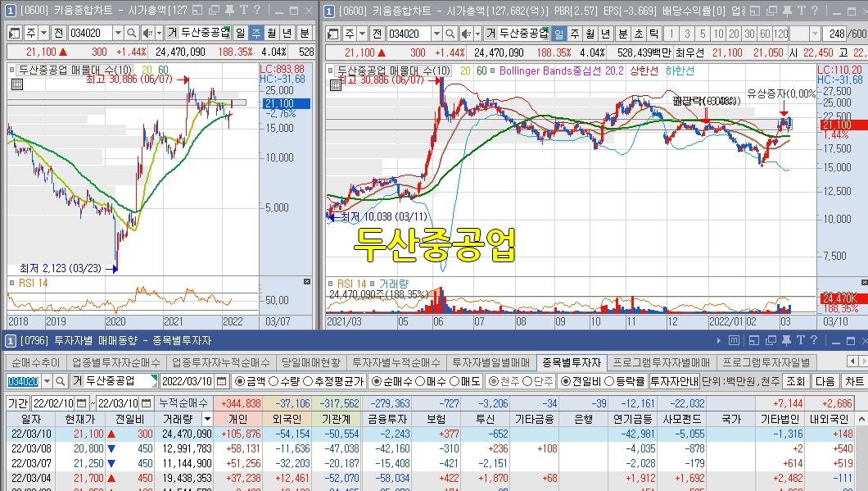The width and height of the screenshot is (868, 491).
Task: Click 248 bar count field in right chart
Action: (836, 34)
